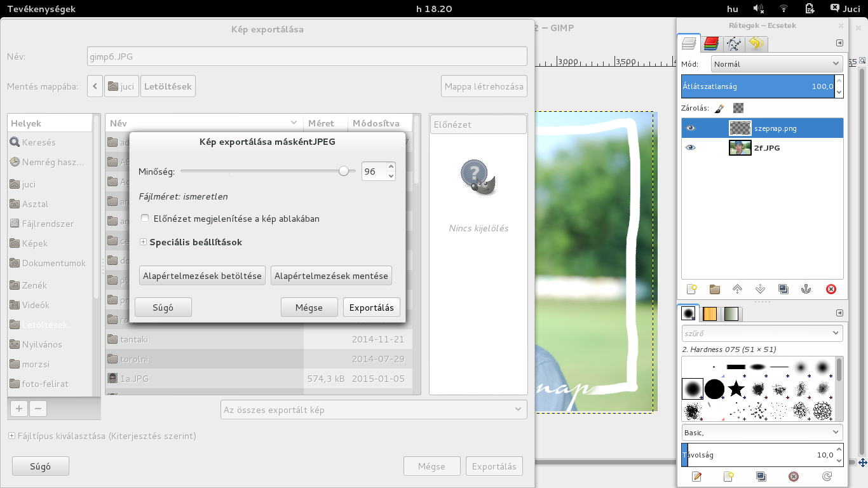Viewport: 868px width, 488px height.
Task: Duplicate the layer using the duplicate icon
Action: click(x=783, y=289)
